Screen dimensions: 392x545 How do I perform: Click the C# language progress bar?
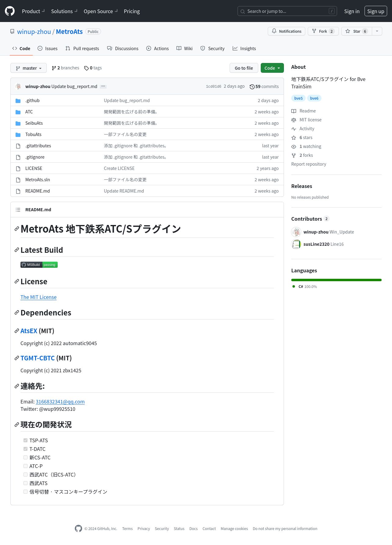tap(336, 280)
